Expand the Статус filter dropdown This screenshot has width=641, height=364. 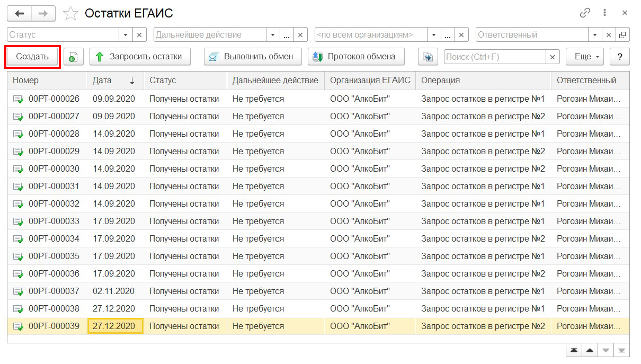click(x=126, y=35)
